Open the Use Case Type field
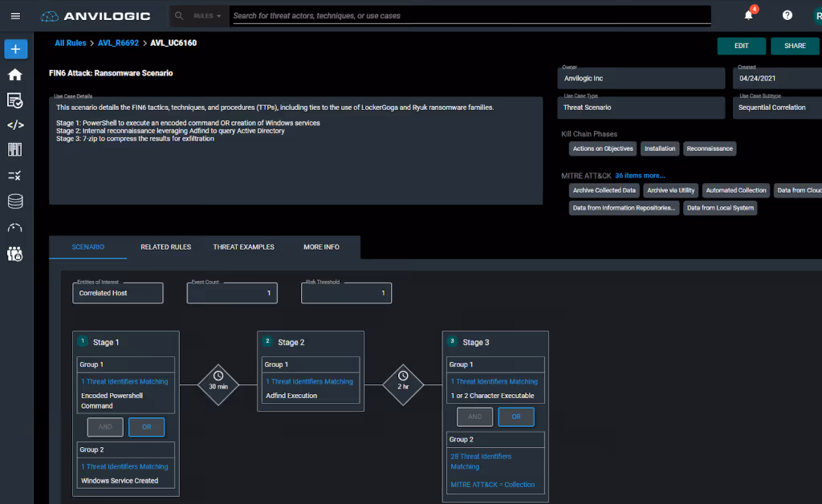Screen dimensions: 822x504 click(x=641, y=108)
